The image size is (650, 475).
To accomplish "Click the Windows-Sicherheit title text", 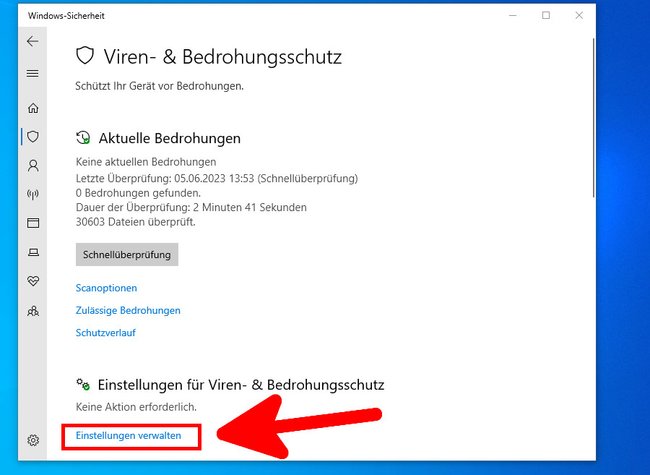I will click(66, 16).
